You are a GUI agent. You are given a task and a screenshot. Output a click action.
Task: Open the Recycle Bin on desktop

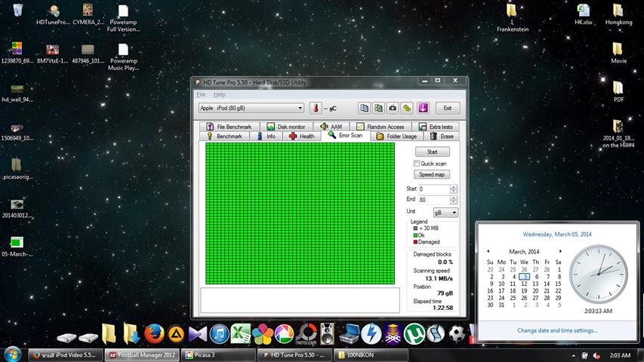pos(18,10)
